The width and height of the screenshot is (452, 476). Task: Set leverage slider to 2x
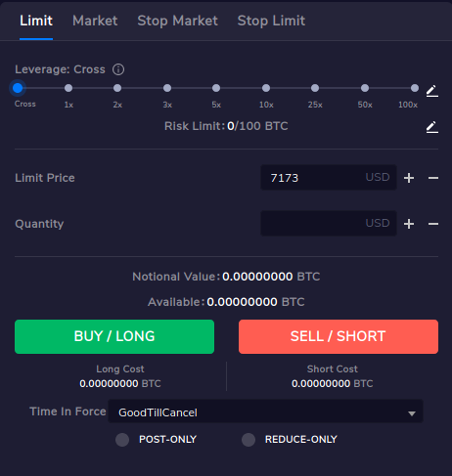click(x=117, y=88)
